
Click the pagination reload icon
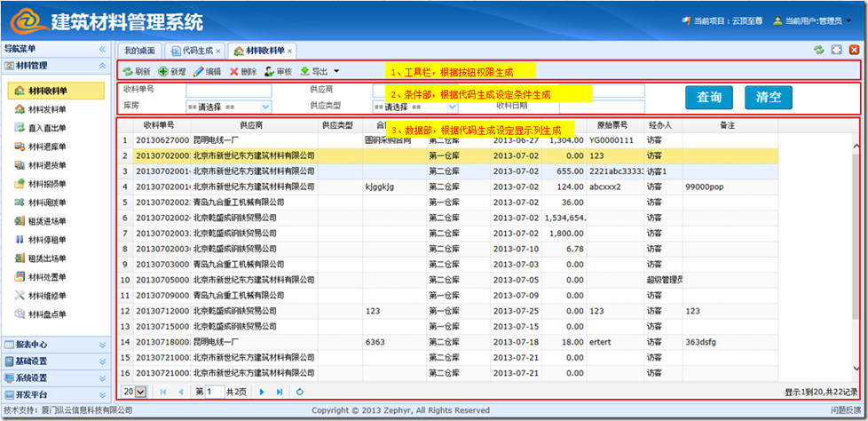(300, 392)
